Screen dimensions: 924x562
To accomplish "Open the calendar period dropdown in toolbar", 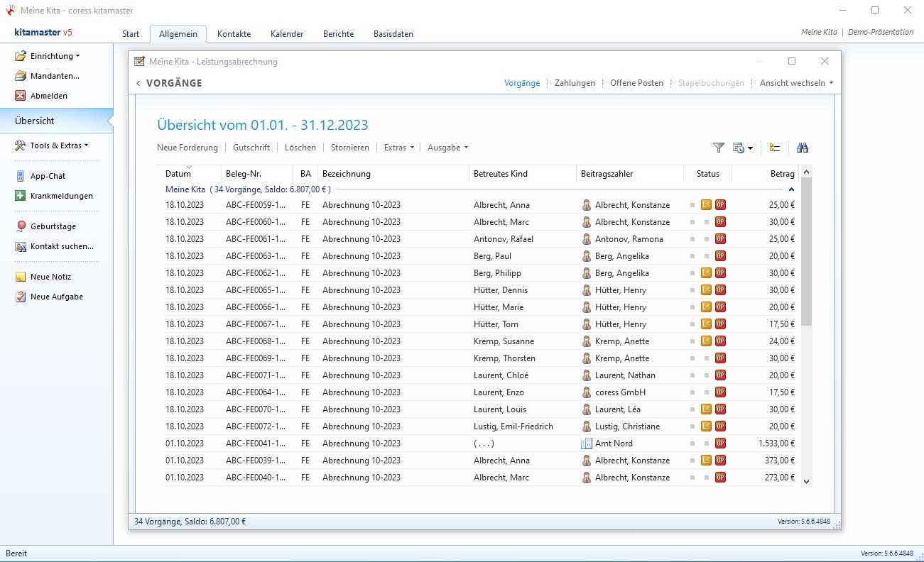I will (x=743, y=148).
